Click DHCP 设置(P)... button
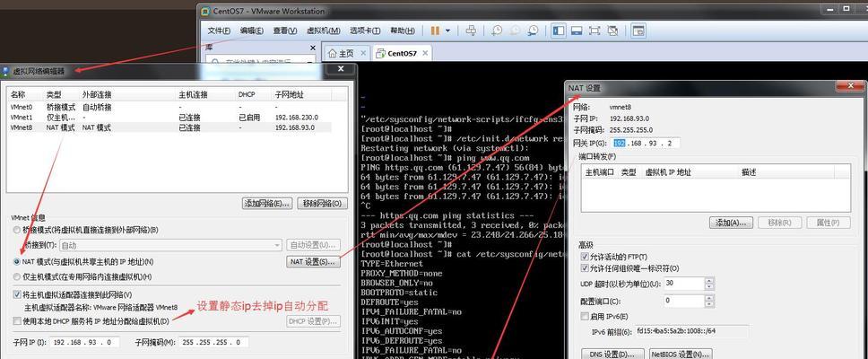This screenshot has width=868, height=359. [313, 321]
